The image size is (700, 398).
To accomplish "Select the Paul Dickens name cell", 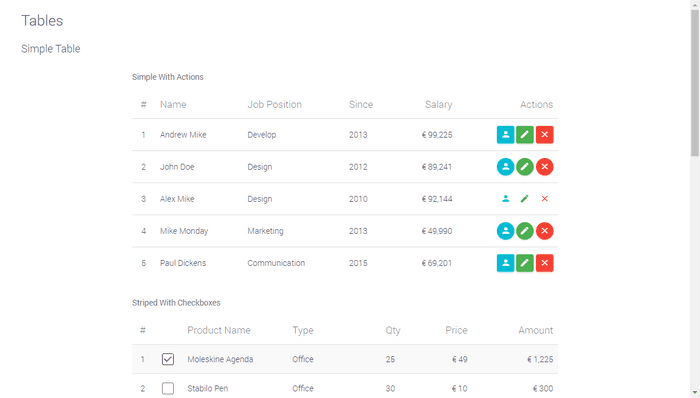I will [183, 263].
